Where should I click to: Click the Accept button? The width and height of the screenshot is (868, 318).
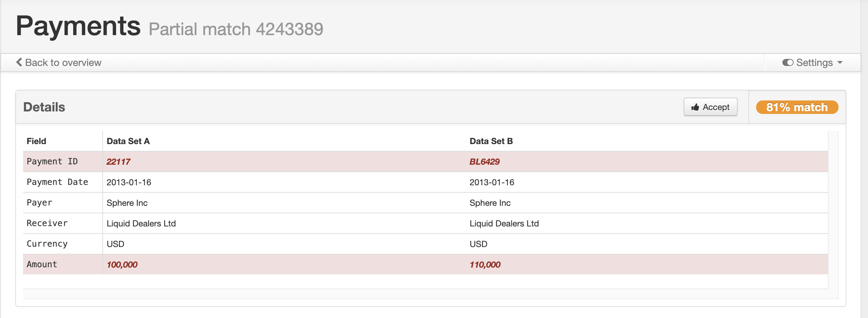click(x=710, y=107)
